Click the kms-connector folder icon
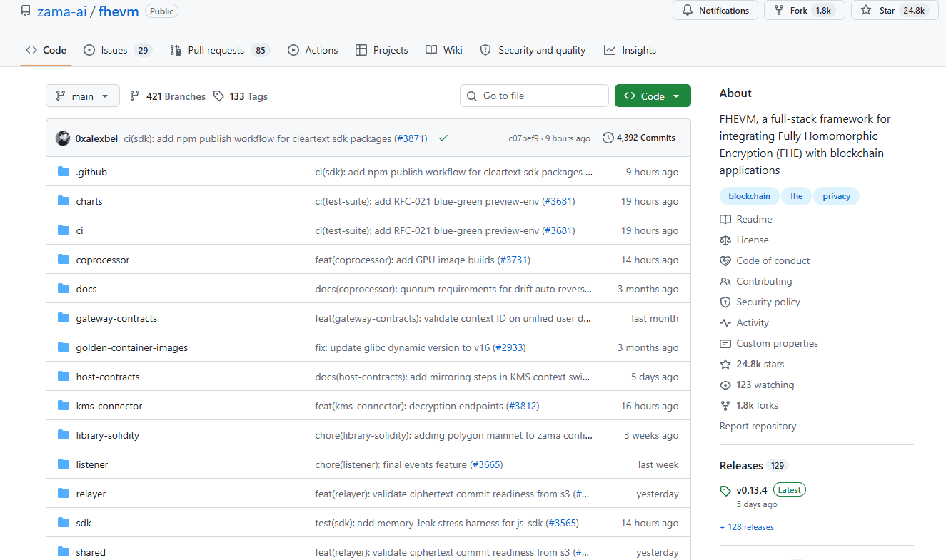 pyautogui.click(x=64, y=406)
